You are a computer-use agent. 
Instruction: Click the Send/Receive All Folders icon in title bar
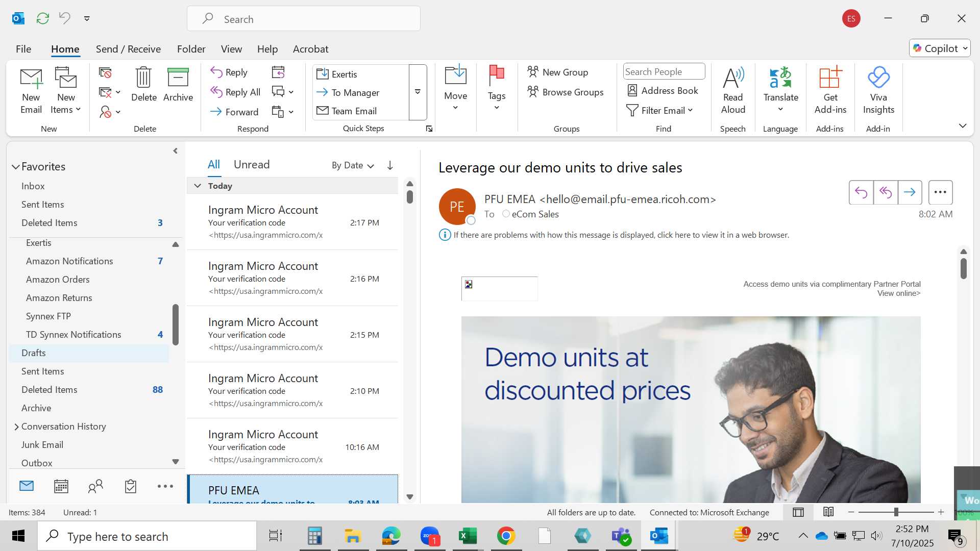click(x=43, y=18)
